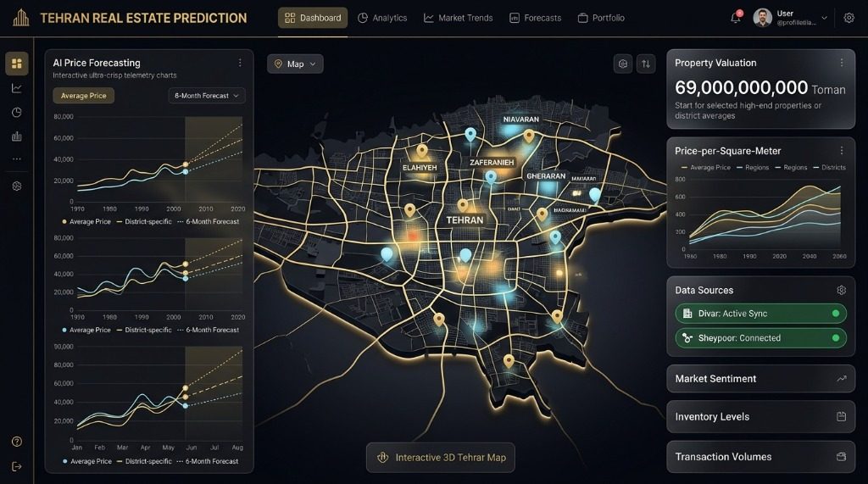Screen dimensions: 868x484
Task: Expand the Market Sentiment panel
Action: tap(760, 379)
